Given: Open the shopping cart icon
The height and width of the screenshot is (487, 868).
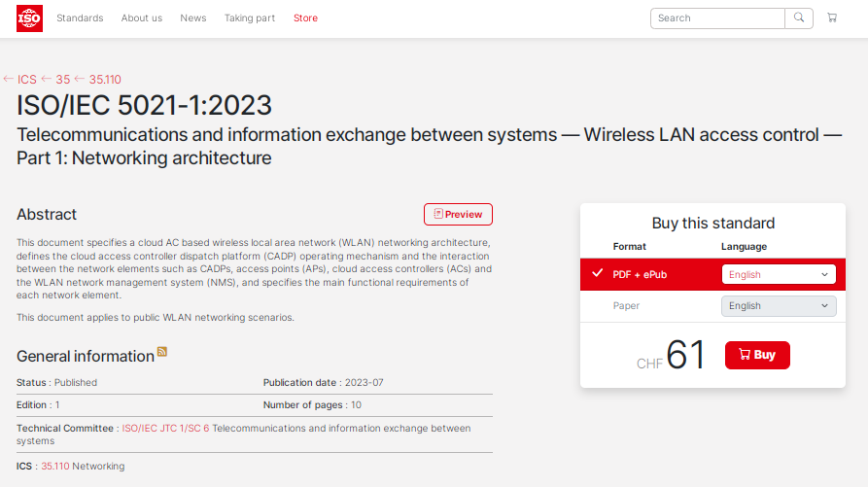Looking at the screenshot, I should (x=832, y=18).
